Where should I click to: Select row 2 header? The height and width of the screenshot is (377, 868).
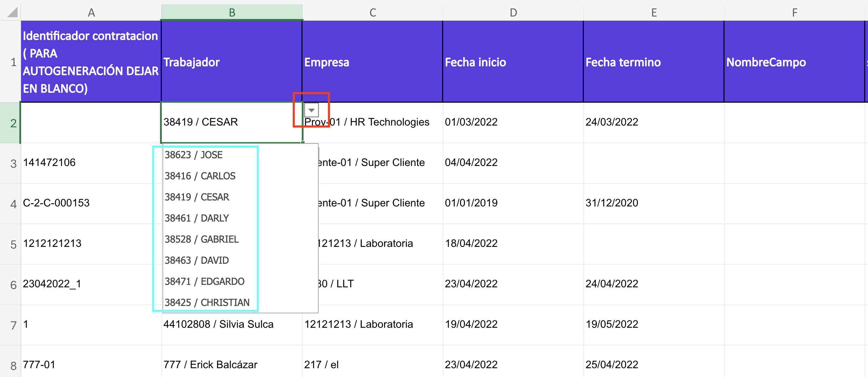coord(10,123)
